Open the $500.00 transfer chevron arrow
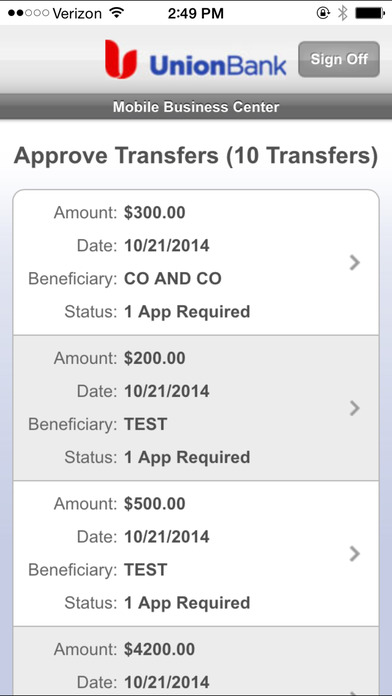Screen dimensions: 392x696 [354, 554]
